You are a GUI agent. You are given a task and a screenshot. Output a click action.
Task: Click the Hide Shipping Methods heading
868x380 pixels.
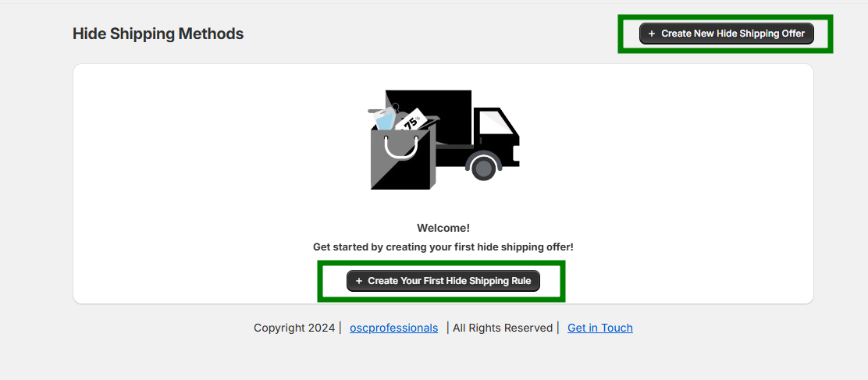pos(158,34)
